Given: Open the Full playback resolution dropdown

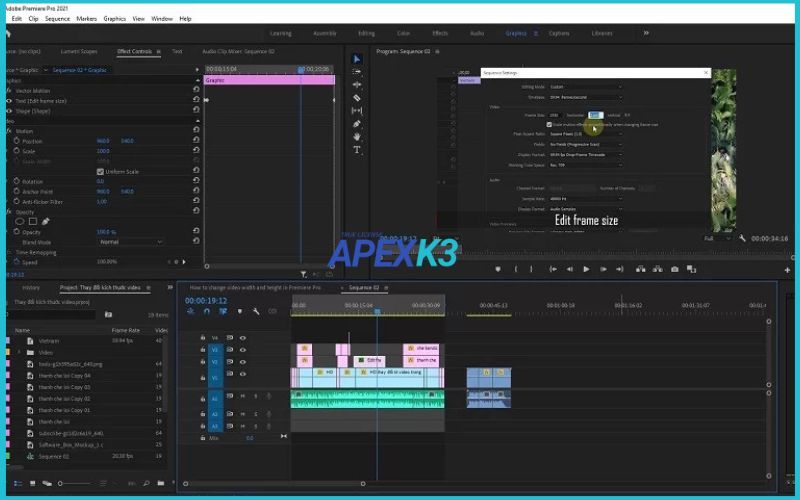Looking at the screenshot, I should pos(717,238).
